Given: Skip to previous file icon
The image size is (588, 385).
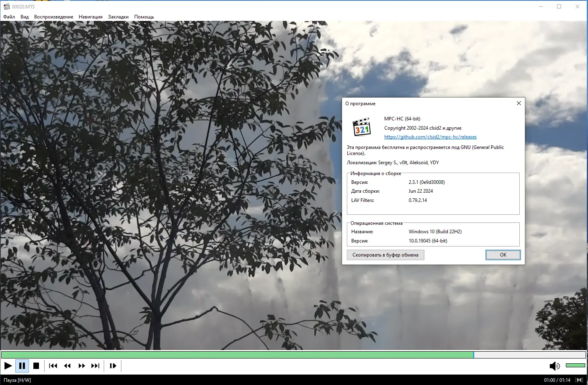Looking at the screenshot, I should 52,366.
